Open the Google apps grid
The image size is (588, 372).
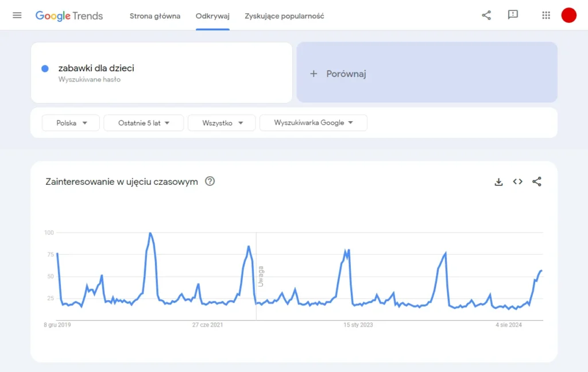point(546,15)
